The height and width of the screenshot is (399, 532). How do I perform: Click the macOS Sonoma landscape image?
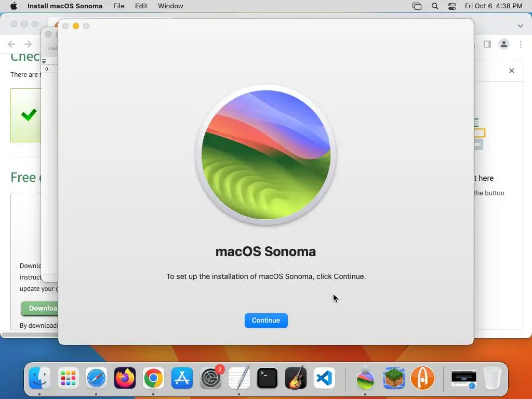[x=265, y=155]
